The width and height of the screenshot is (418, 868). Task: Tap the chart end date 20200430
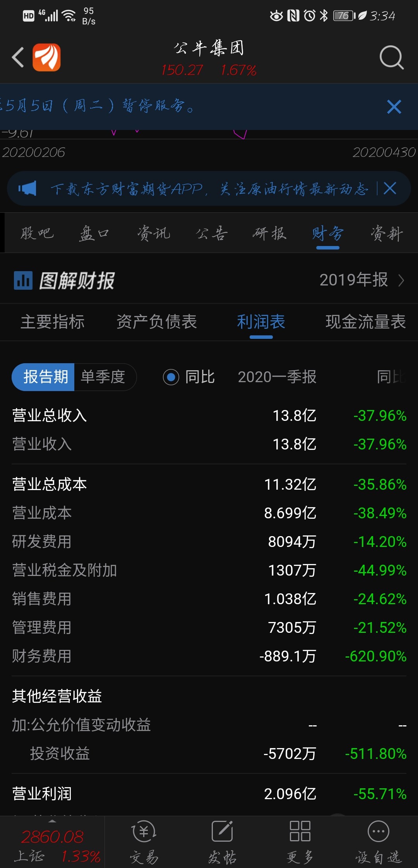click(x=384, y=152)
